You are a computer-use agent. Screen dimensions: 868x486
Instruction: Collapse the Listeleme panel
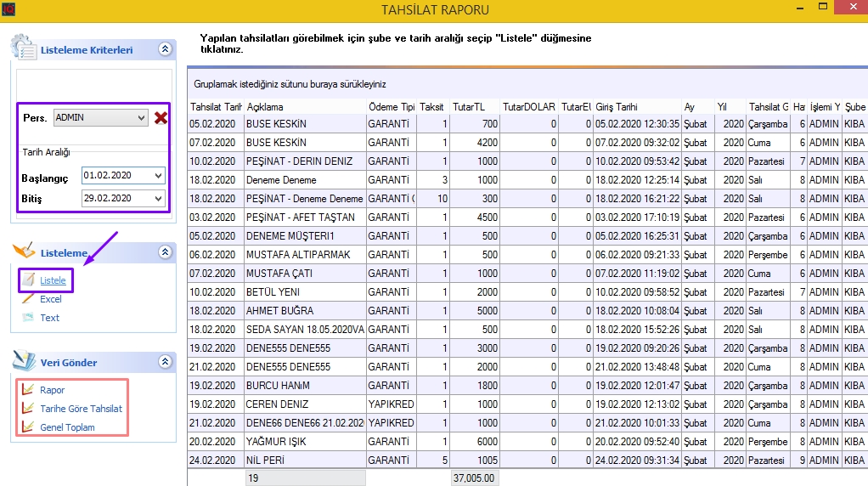tap(165, 252)
